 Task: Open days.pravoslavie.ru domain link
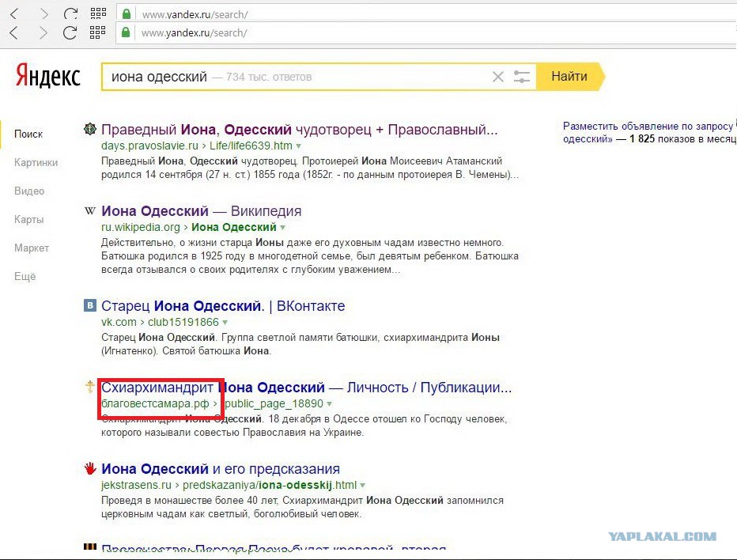[x=149, y=146]
